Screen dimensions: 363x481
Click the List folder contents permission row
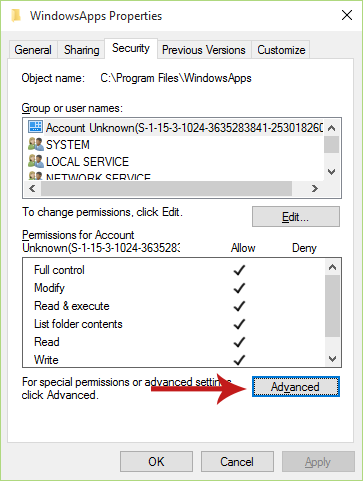coord(173,324)
